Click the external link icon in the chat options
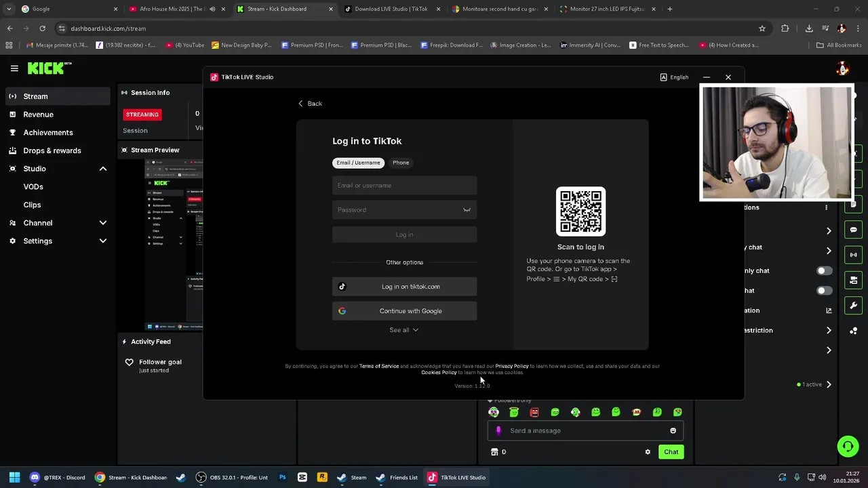 (829, 310)
